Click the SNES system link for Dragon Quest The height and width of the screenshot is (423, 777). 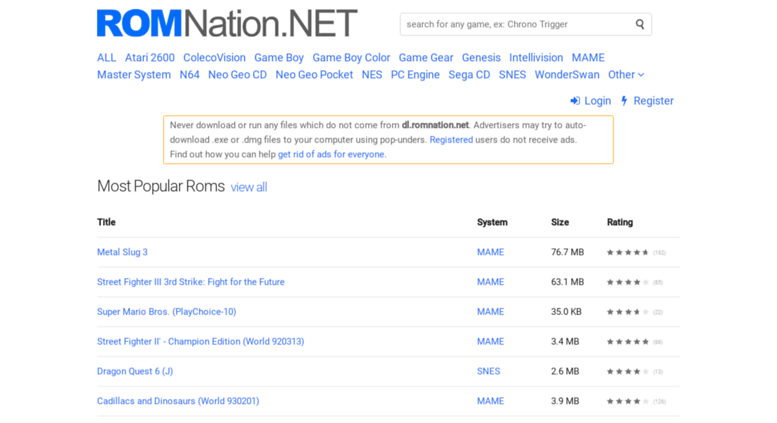click(489, 371)
